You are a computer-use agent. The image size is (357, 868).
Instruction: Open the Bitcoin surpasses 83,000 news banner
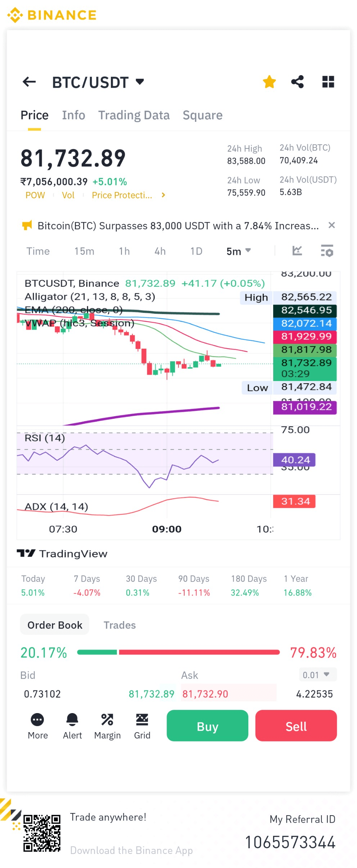(178, 226)
